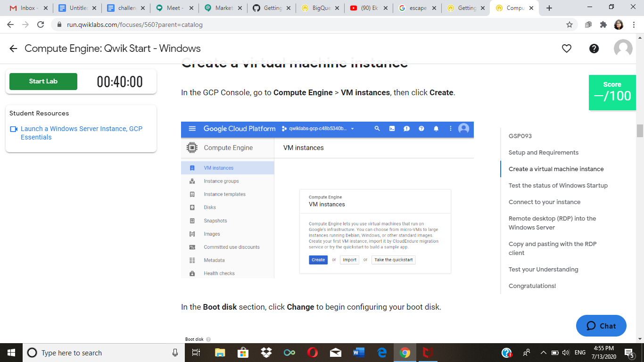Open the Chat button

pos(601,326)
